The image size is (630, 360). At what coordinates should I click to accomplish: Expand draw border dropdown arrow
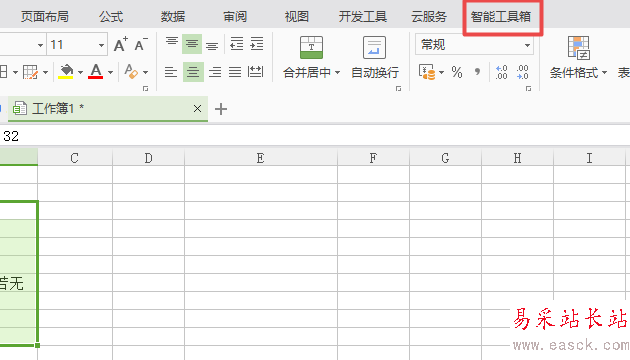click(x=45, y=72)
